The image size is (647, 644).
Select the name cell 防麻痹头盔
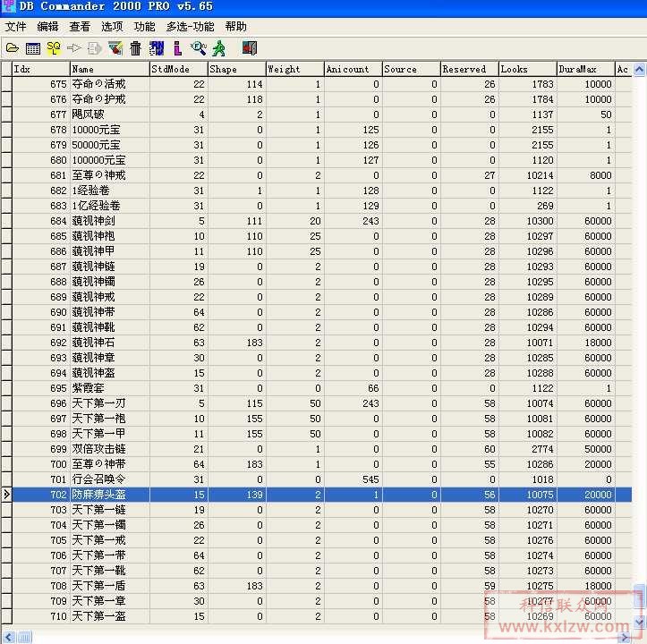coord(109,495)
